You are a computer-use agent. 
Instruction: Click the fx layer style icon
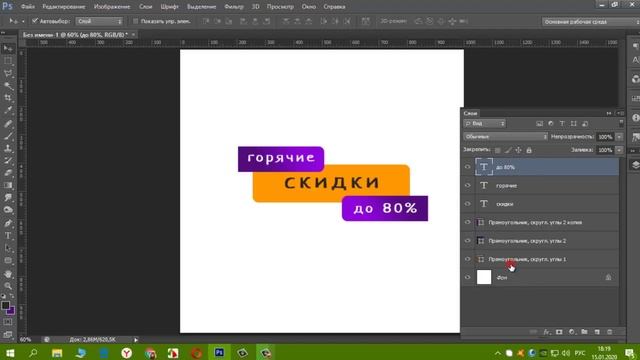[547, 332]
